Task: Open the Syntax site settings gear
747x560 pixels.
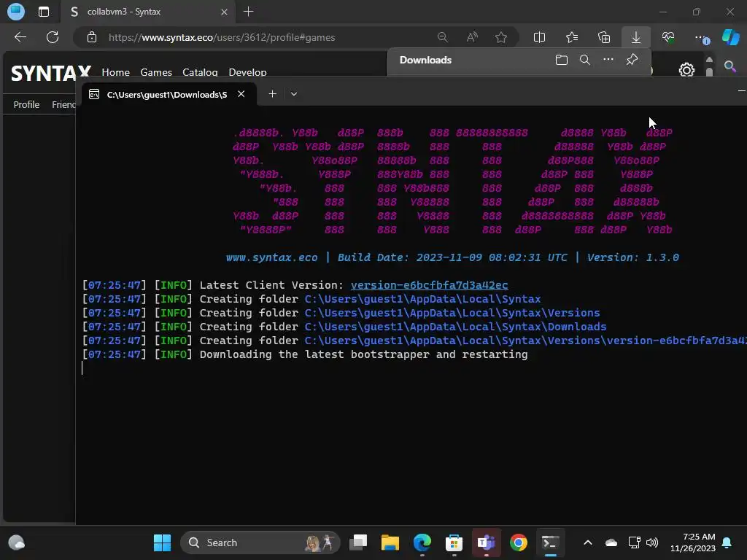Action: click(686, 71)
